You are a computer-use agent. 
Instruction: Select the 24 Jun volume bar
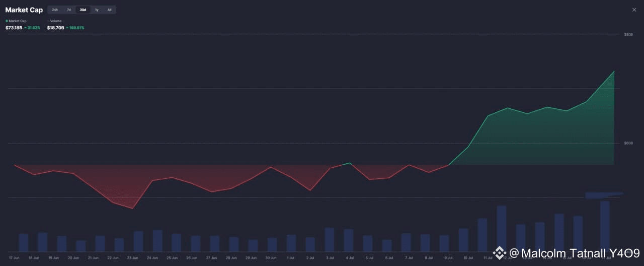[x=157, y=240]
